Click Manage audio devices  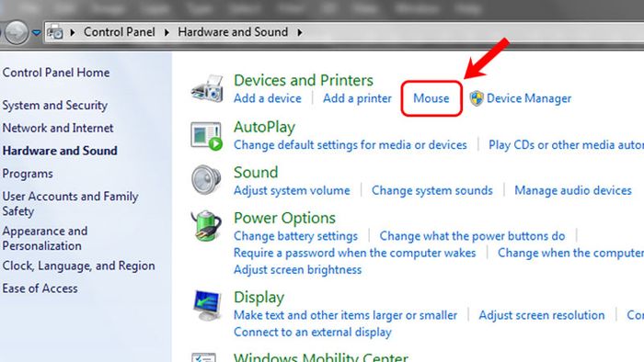click(x=573, y=190)
